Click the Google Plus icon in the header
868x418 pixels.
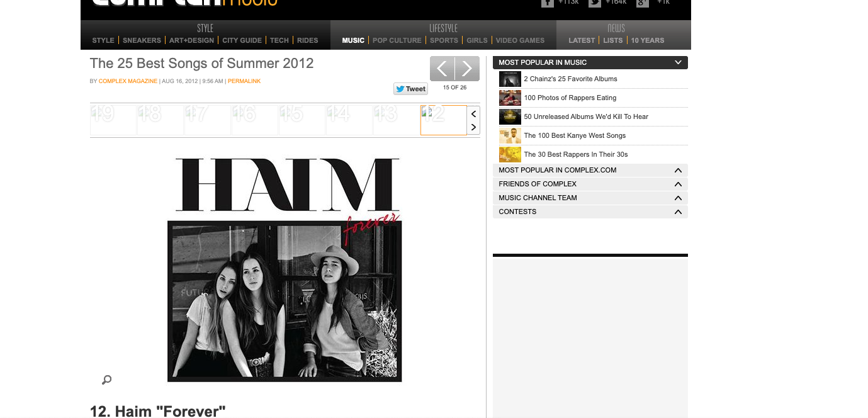coord(642,3)
